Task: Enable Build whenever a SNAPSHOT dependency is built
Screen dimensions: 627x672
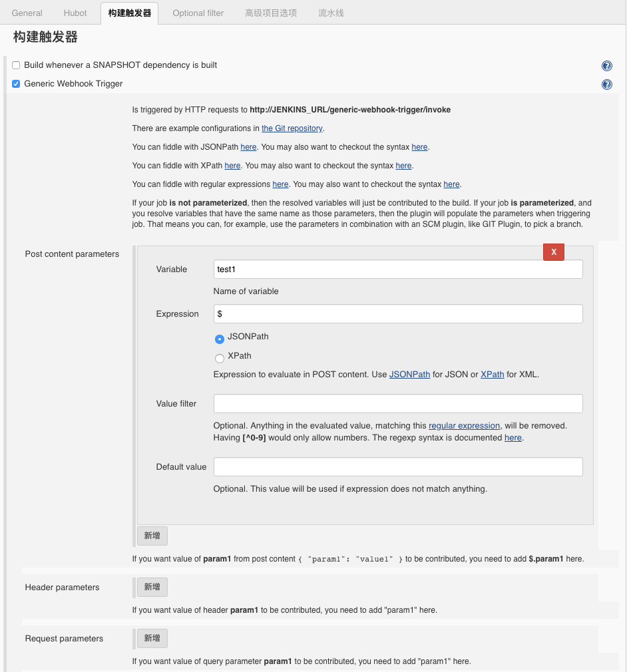Action: pos(16,65)
